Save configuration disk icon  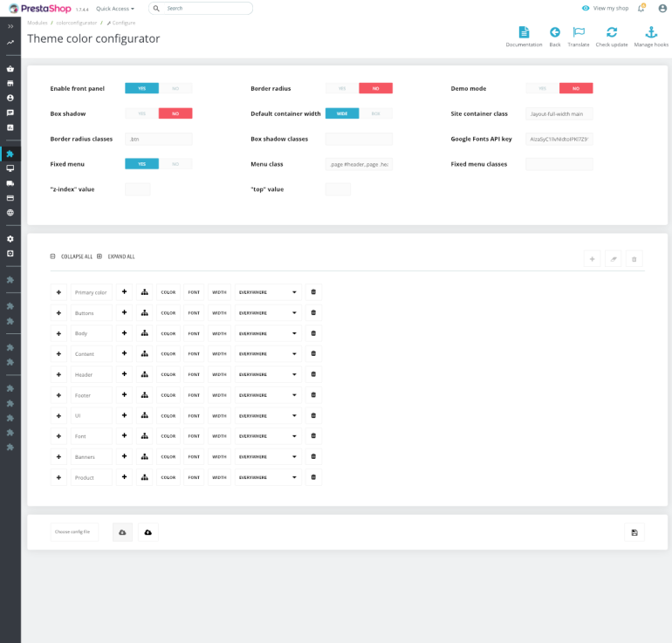[x=634, y=532]
